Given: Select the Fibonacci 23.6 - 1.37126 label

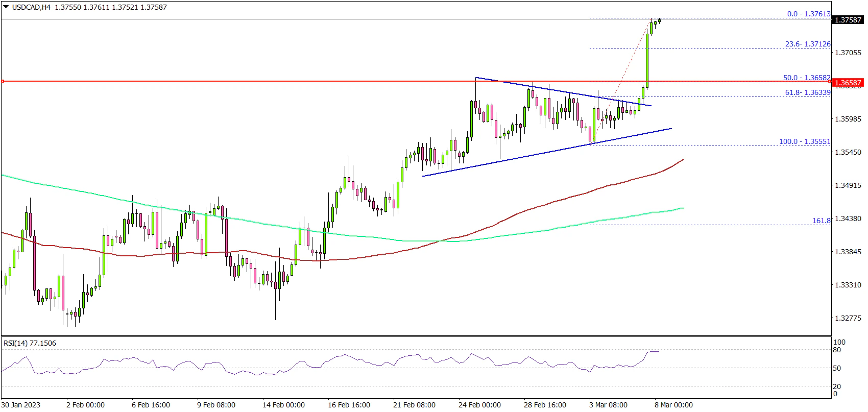Looking at the screenshot, I should pos(807,44).
